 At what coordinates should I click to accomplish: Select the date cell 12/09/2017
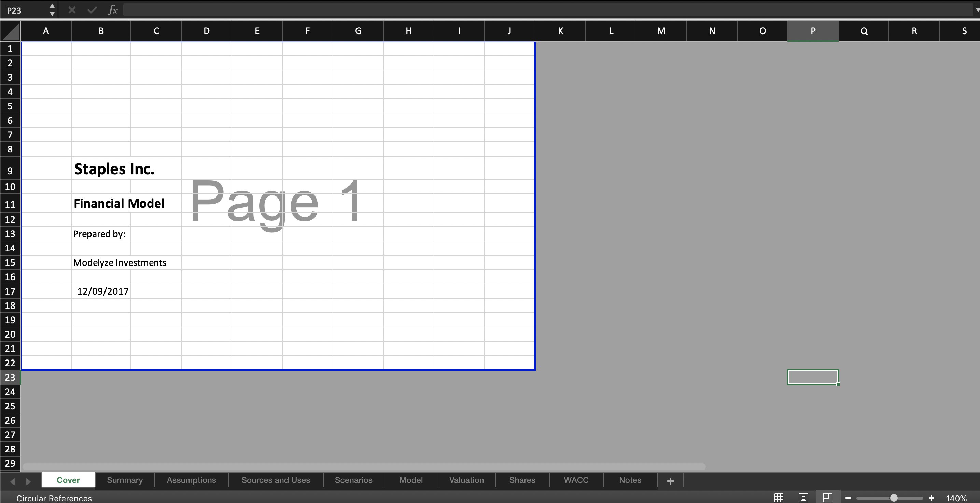pos(101,291)
